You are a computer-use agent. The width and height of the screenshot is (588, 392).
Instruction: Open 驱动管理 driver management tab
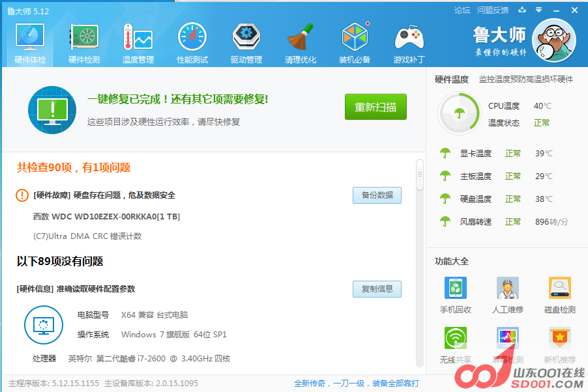pyautogui.click(x=246, y=43)
